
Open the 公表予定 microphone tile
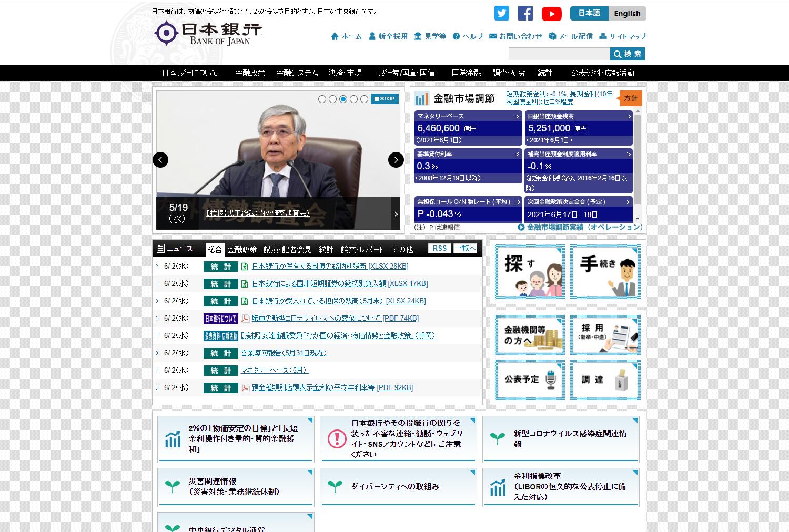(x=530, y=380)
